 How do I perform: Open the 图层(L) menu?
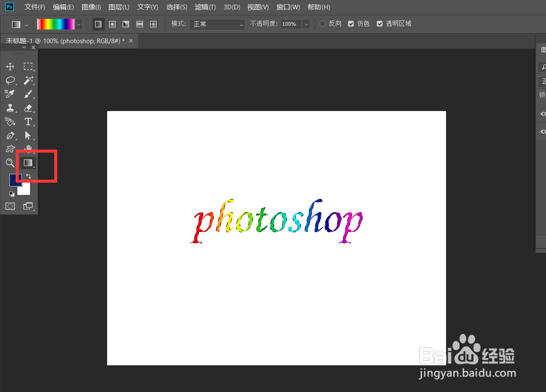point(119,7)
